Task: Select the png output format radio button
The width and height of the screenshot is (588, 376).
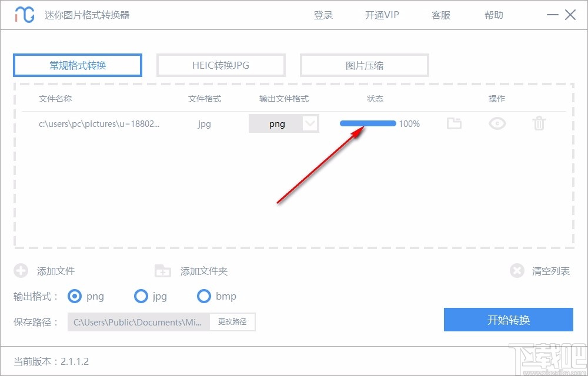Action: [x=75, y=297]
